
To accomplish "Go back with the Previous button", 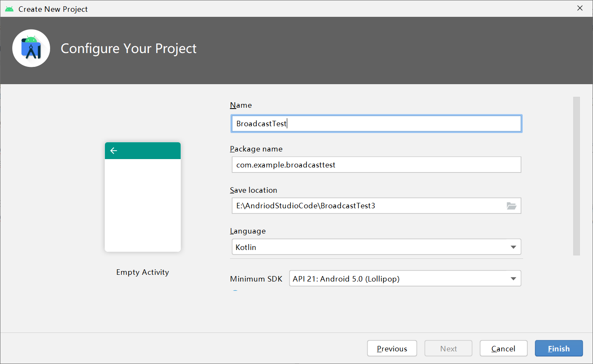I will (x=392, y=348).
